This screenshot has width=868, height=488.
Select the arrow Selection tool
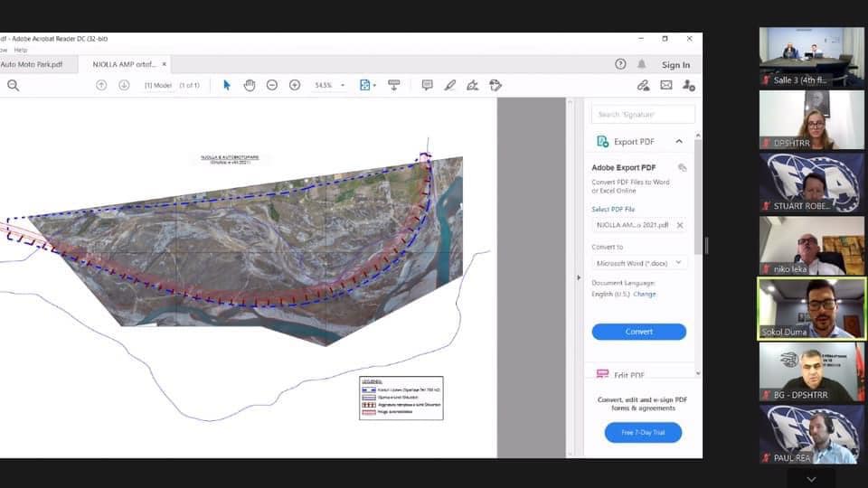coord(227,85)
